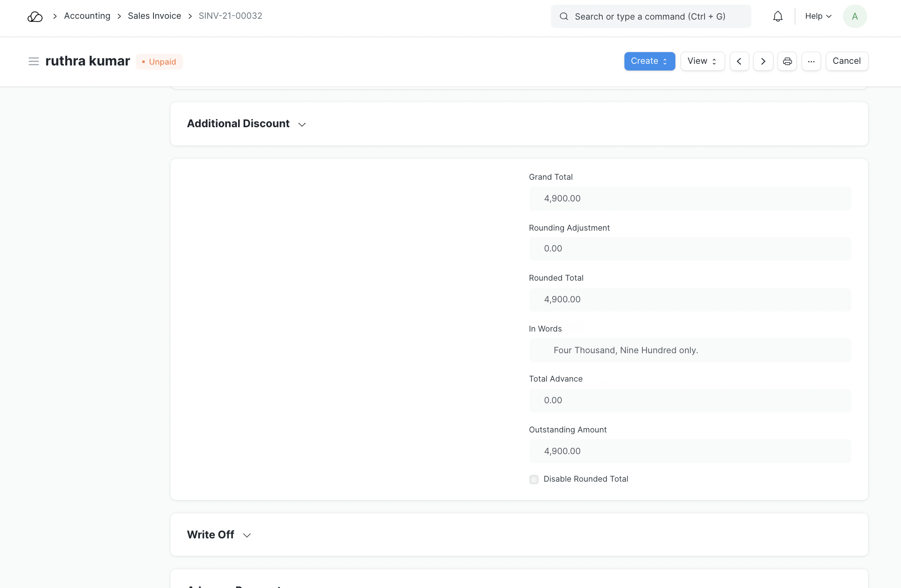The image size is (901, 588).
Task: Go to next invoice arrow
Action: tap(763, 61)
